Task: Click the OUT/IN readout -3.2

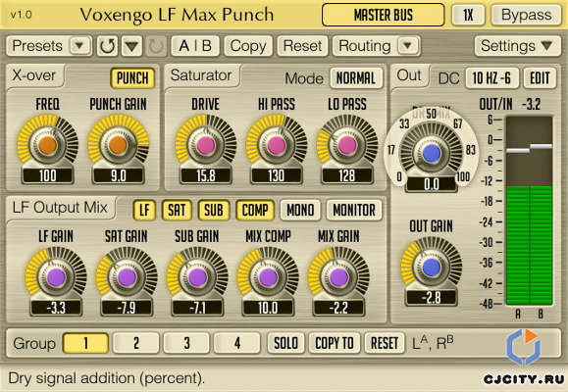Action: point(531,105)
